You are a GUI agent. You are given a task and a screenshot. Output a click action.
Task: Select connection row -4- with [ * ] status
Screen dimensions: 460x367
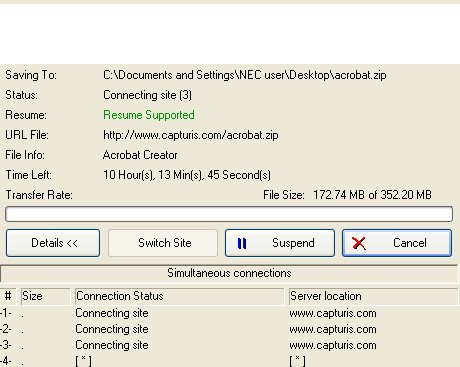point(229,361)
